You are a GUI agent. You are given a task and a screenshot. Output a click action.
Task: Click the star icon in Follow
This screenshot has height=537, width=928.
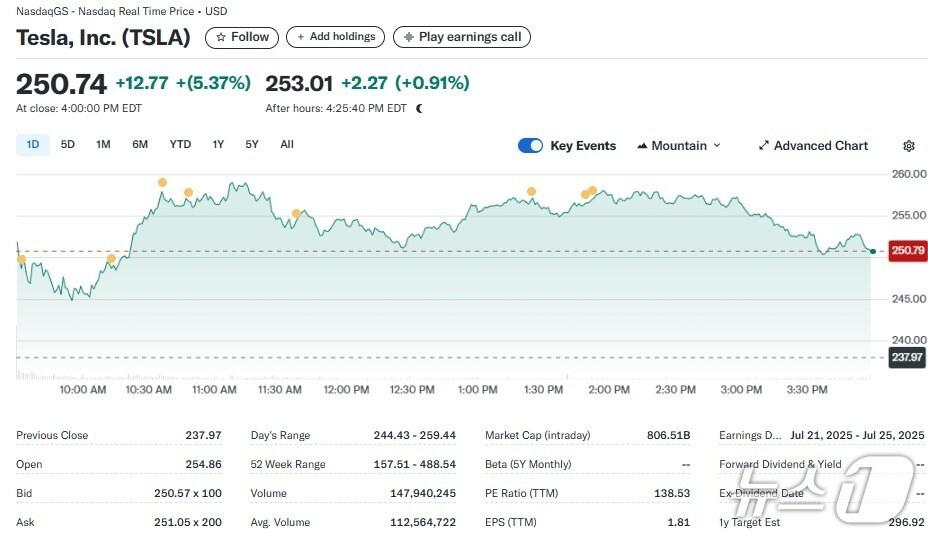pos(221,37)
